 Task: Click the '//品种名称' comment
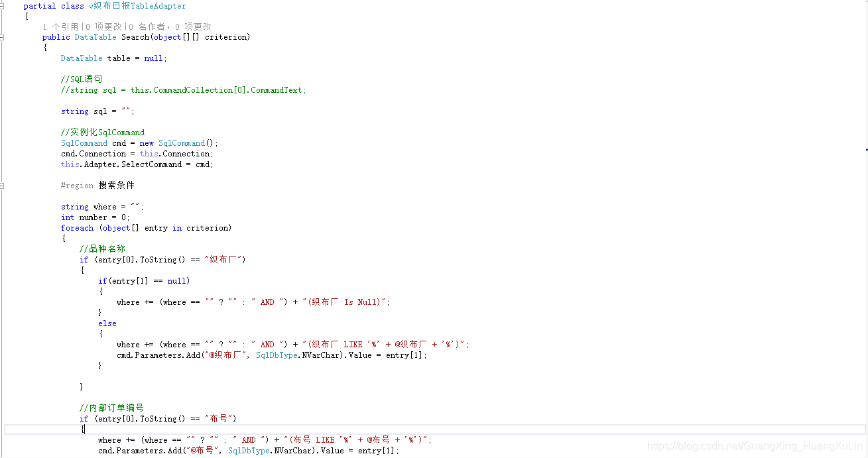[x=102, y=249]
